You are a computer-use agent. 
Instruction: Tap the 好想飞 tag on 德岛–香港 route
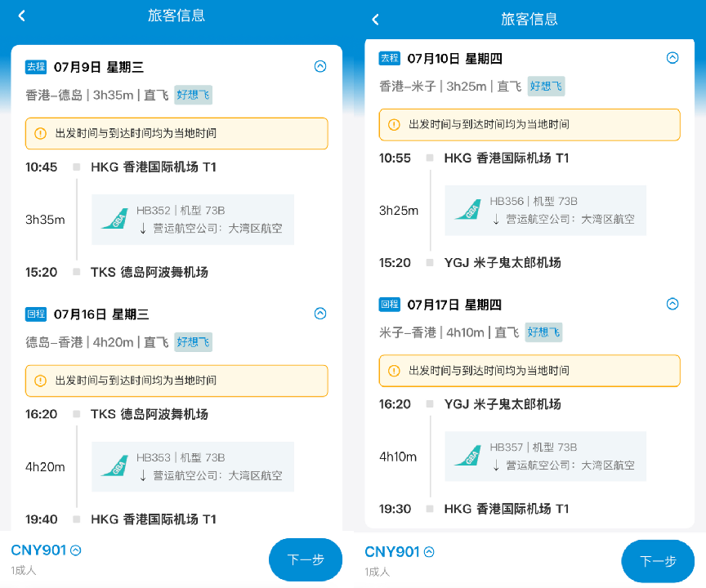tap(193, 342)
